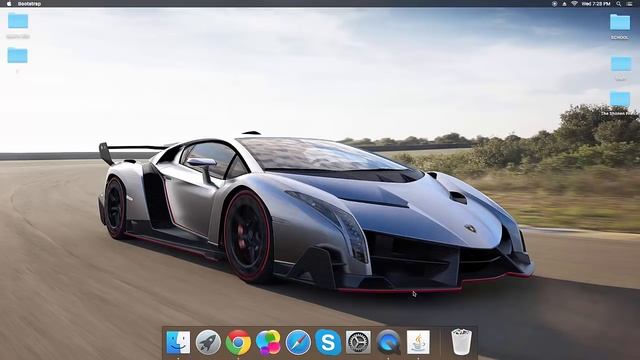Screen dimensions: 640x360
Task: Launch Safari compass icon in dock
Action: click(298, 342)
